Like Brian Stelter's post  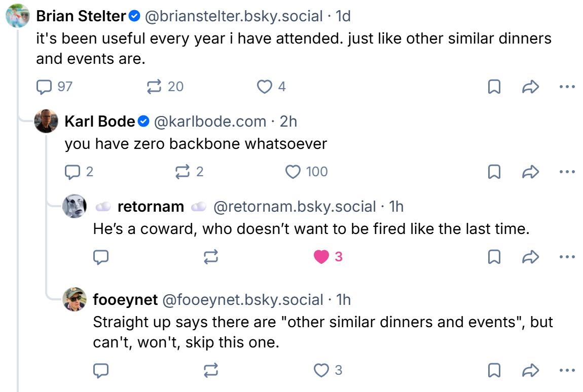pos(265,87)
